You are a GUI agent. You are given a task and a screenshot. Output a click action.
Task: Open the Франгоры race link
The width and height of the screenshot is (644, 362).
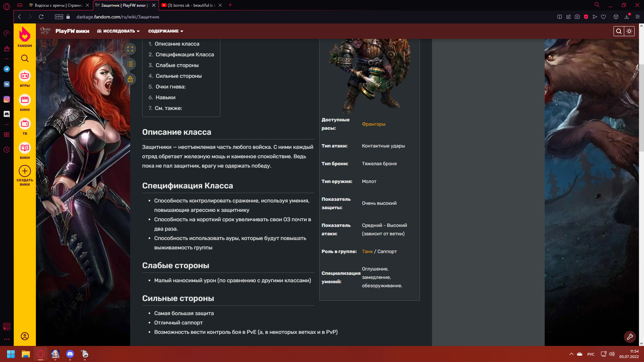(x=373, y=124)
